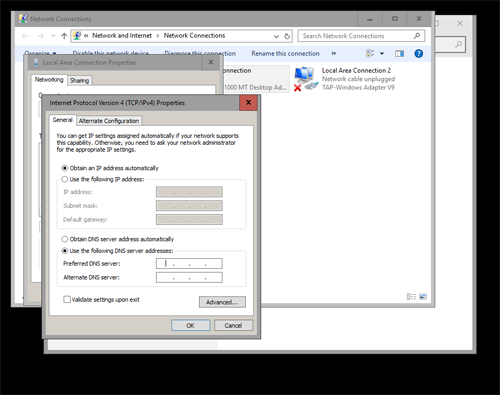This screenshot has width=500, height=395.
Task: Click the Network Connections title bar icon
Action: click(23, 19)
